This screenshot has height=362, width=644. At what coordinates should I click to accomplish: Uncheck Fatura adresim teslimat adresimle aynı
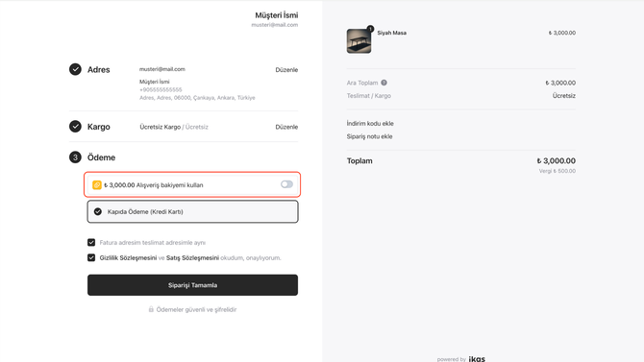[x=91, y=243]
